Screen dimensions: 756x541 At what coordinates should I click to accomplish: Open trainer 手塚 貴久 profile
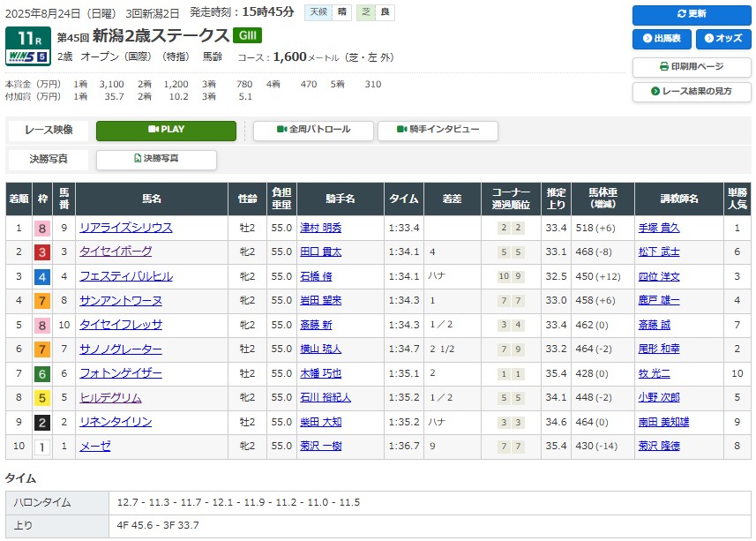click(658, 228)
